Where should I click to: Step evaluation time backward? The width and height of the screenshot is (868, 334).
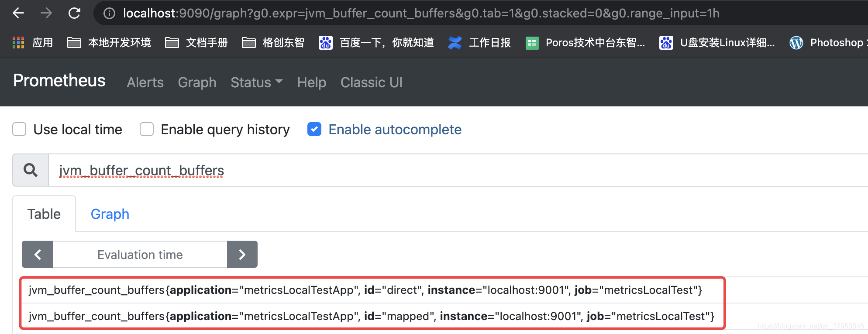click(38, 254)
